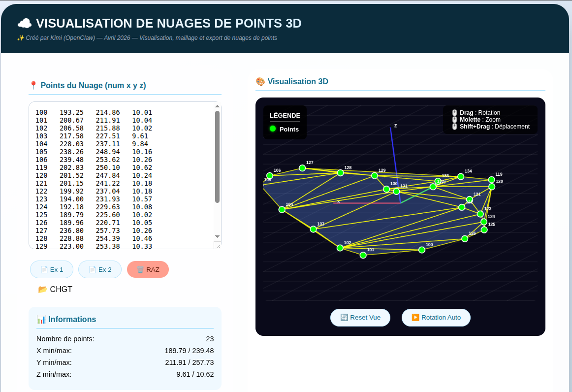Viewport: 572px width, 392px height.
Task: Click the text area scrollbar up arrow
Action: tap(217, 106)
